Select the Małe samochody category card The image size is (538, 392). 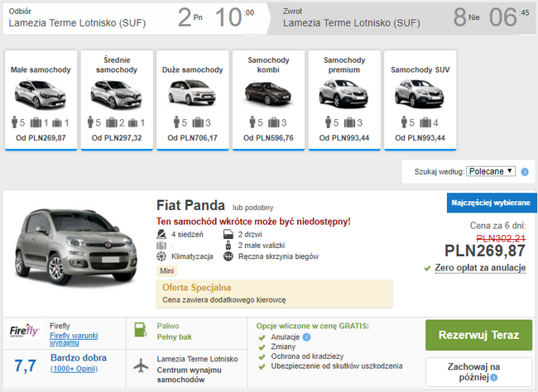coord(41,100)
